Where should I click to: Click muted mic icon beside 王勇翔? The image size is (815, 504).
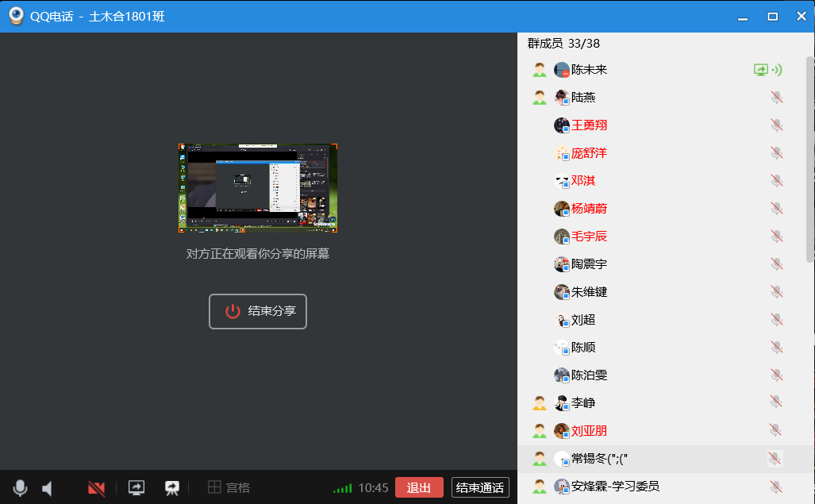click(x=776, y=125)
